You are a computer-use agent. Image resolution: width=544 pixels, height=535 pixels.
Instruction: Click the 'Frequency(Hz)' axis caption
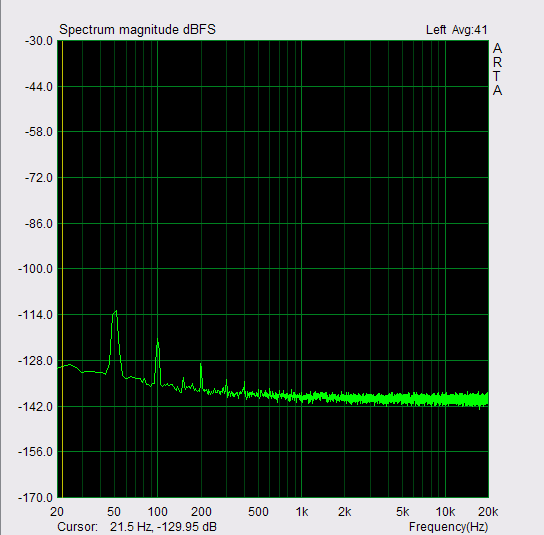449,527
